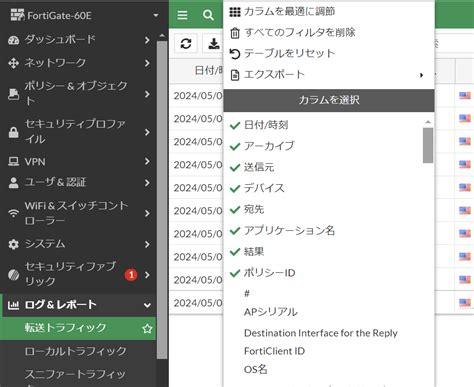Click the セキュリティファブリック fabric icon
Screen dimensions: 474x387
coord(14,275)
